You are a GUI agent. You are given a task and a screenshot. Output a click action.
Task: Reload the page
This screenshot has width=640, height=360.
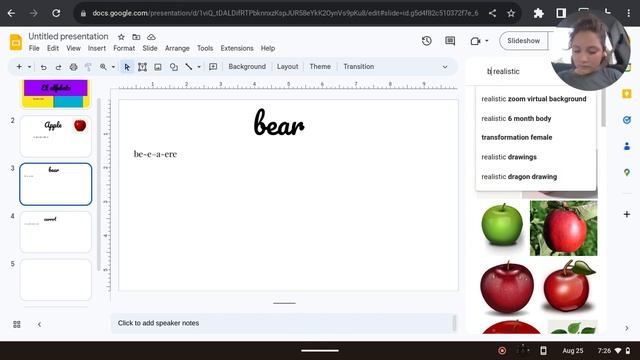click(x=56, y=13)
